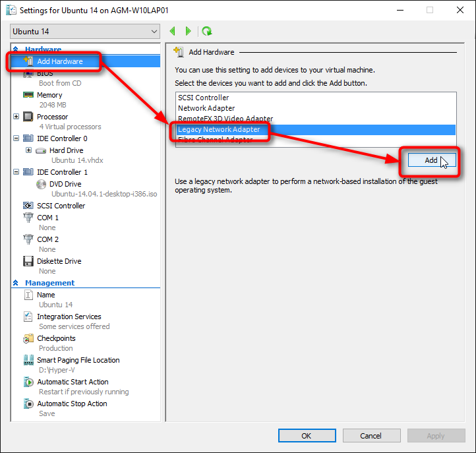
Task: Click the Cancel button
Action: [371, 436]
